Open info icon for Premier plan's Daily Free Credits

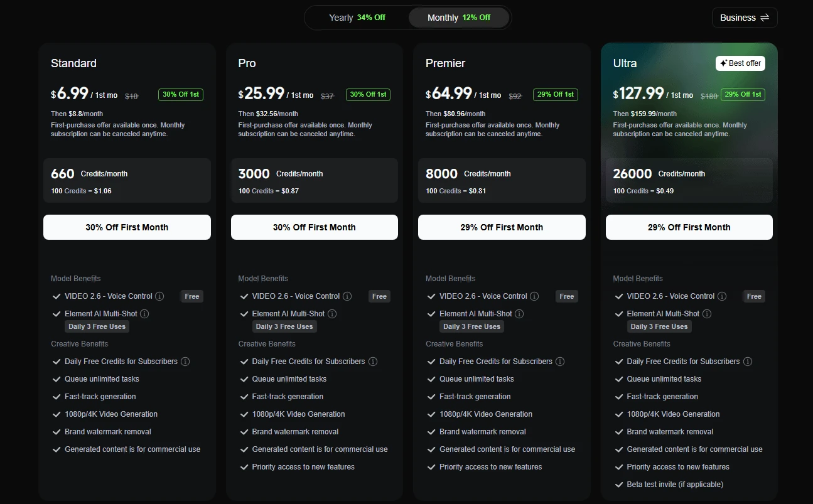pyautogui.click(x=560, y=362)
